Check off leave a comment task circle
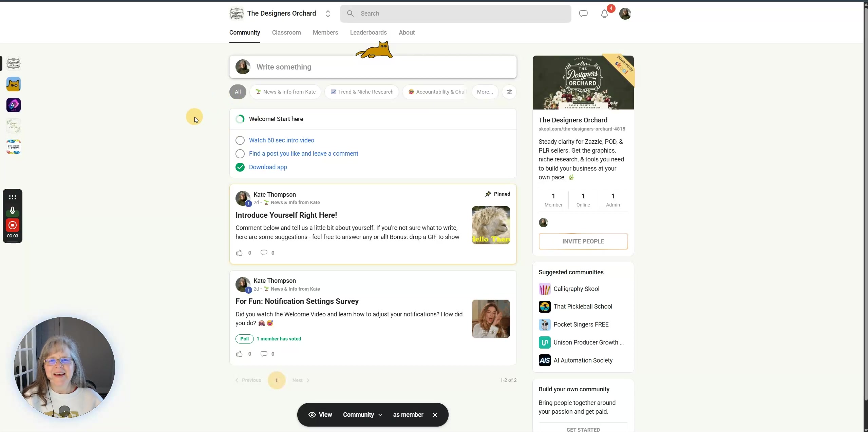This screenshot has height=432, width=868. click(240, 154)
